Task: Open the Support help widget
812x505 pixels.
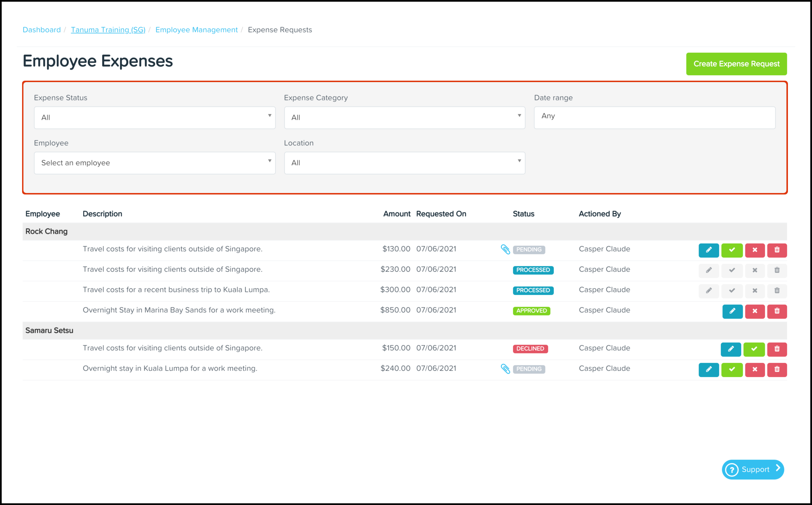Action: (x=753, y=469)
